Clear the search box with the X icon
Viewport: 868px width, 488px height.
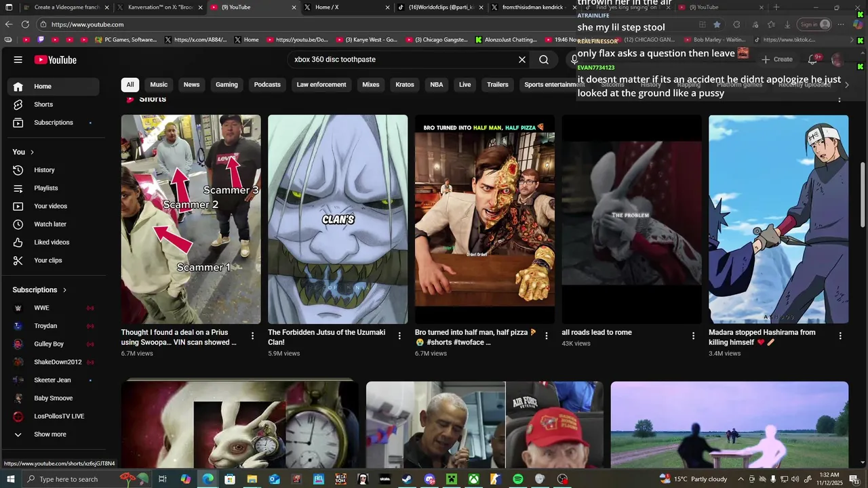522,60
